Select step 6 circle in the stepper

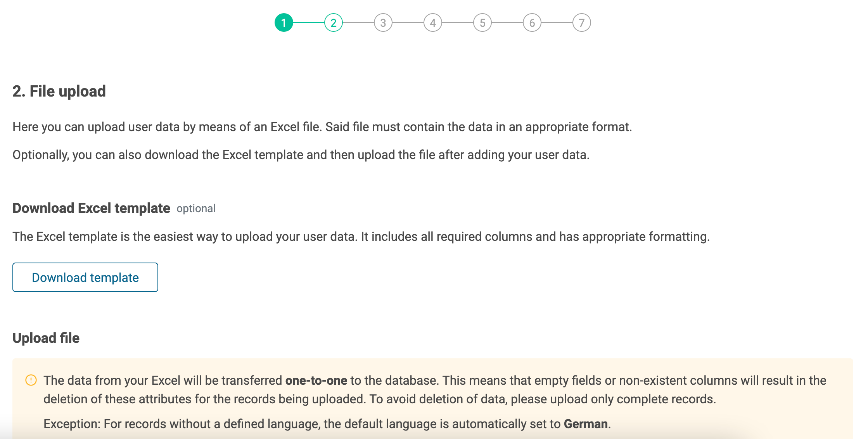[x=532, y=23]
